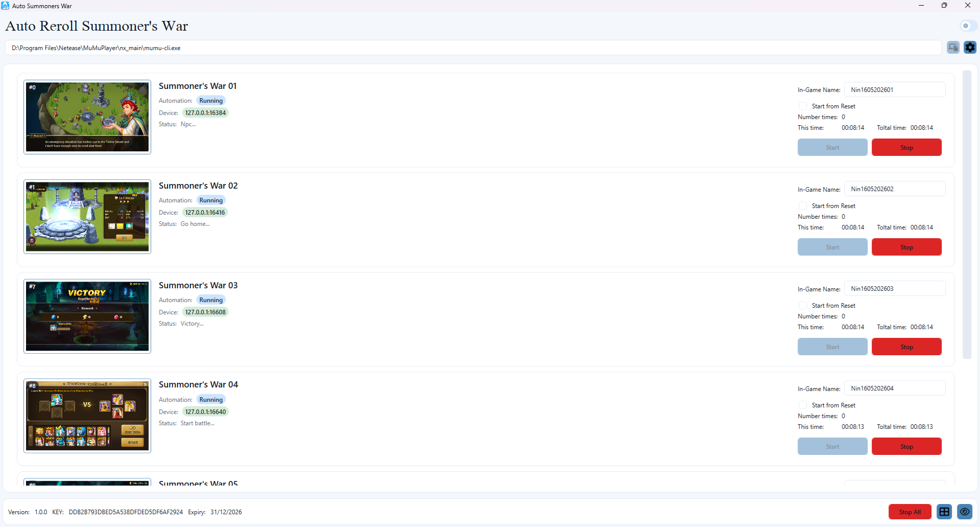Click device address 127.0.0.1:16640
Image resolution: width=980 pixels, height=527 pixels.
(x=205, y=412)
